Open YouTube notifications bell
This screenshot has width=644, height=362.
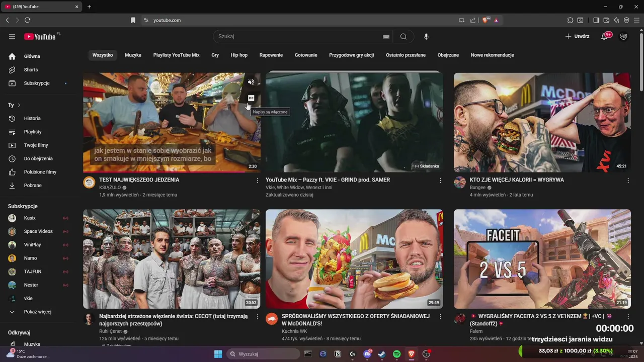point(605,36)
